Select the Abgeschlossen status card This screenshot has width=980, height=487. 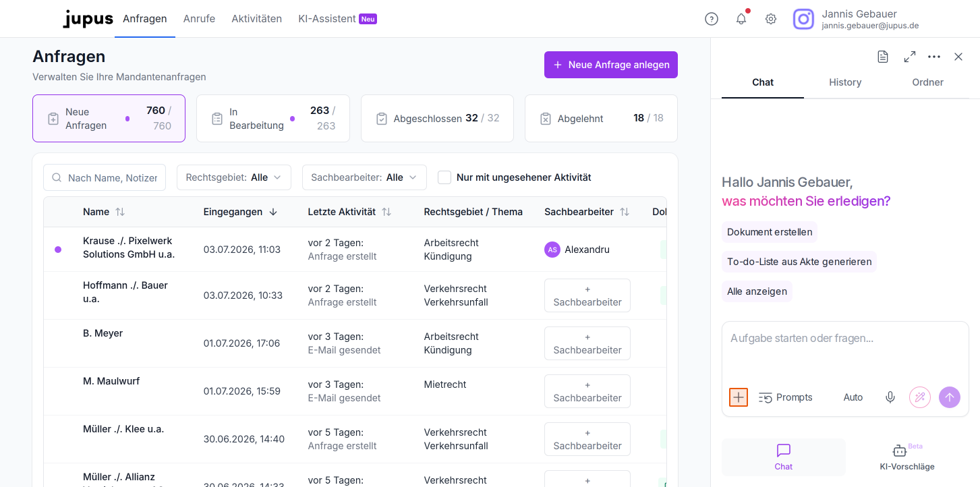(437, 118)
